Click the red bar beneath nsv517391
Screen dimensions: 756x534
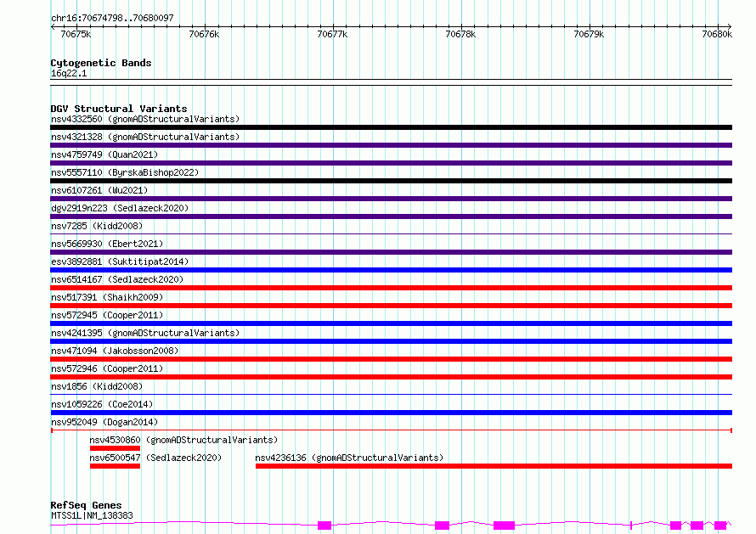(x=391, y=306)
